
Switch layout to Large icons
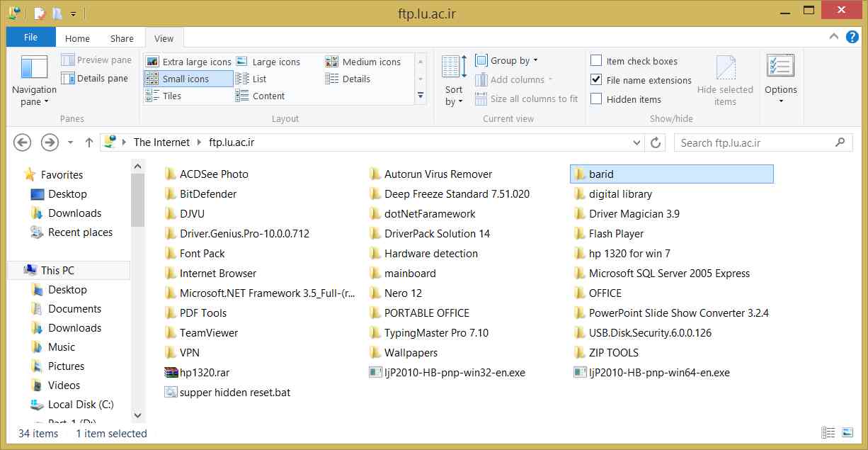click(268, 62)
